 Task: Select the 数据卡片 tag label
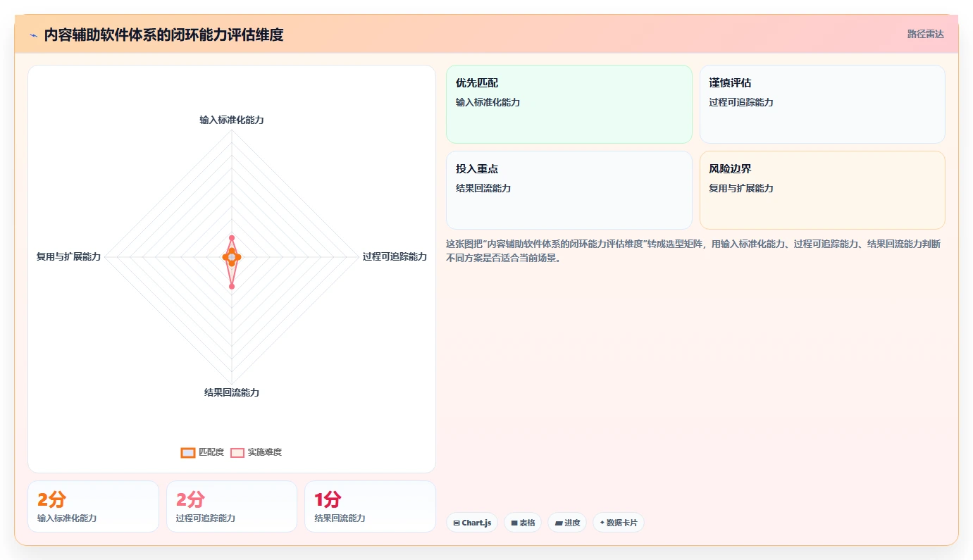tap(622, 523)
